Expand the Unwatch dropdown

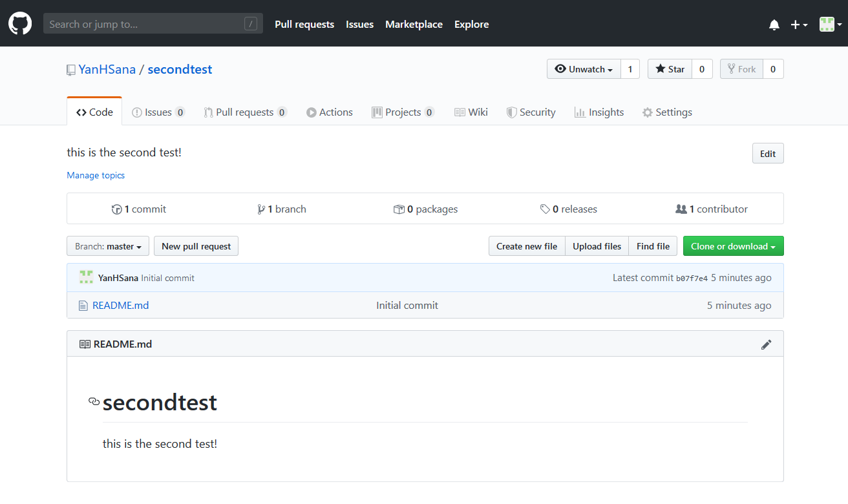point(584,69)
